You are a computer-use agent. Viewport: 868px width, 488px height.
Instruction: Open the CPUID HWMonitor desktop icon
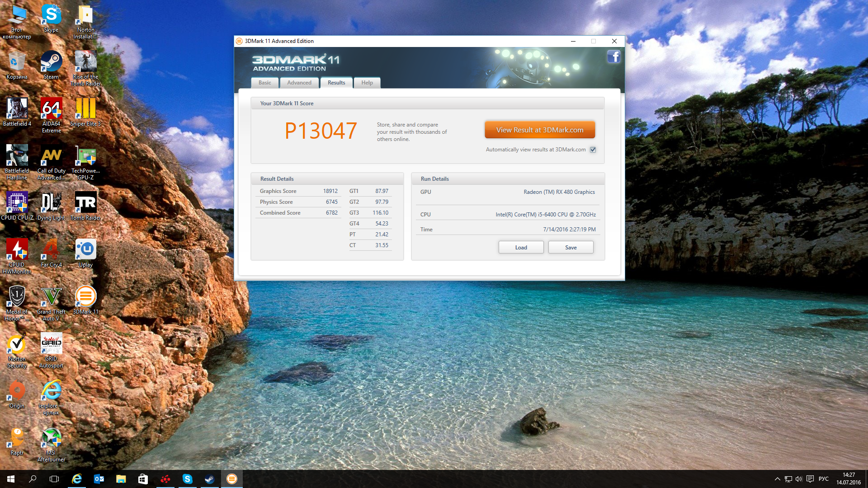[x=17, y=250]
